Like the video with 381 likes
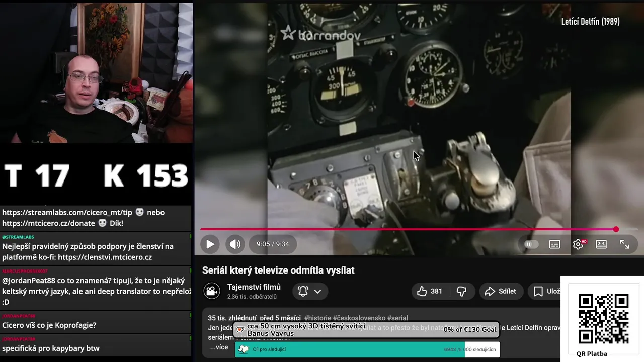The width and height of the screenshot is (644, 362). click(430, 291)
